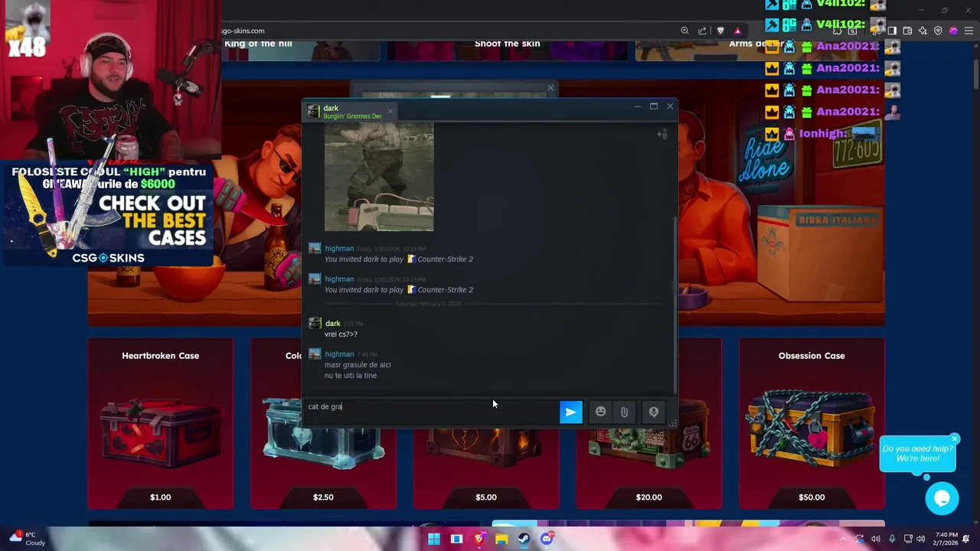Open the Brave VPN shield icon
Viewport: 980px width, 551px height.
[938, 31]
